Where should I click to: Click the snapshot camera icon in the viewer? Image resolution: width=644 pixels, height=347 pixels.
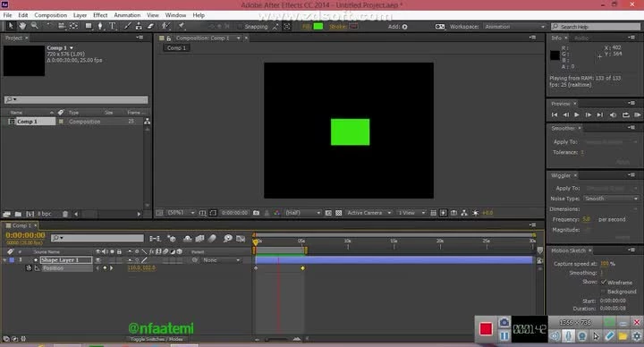pos(257,213)
